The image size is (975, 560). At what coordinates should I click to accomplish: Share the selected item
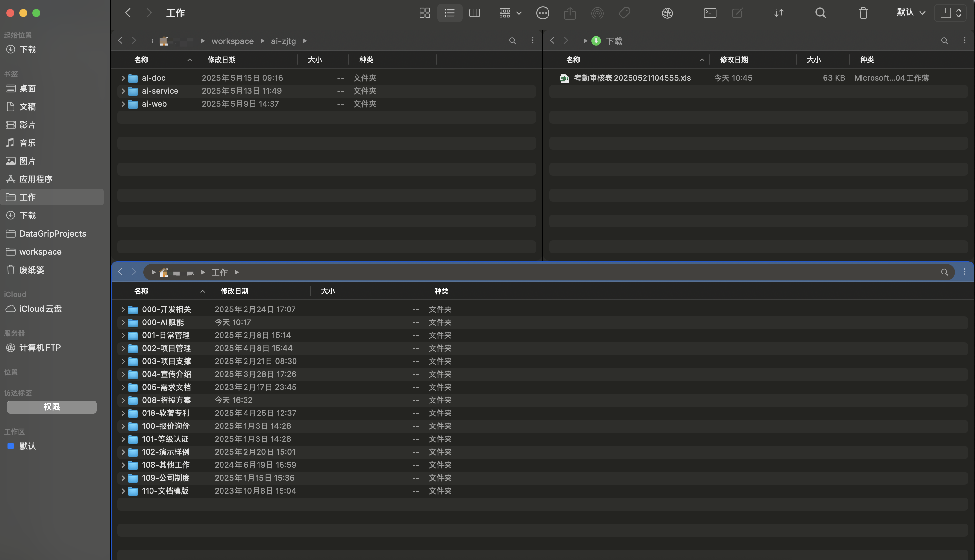[x=570, y=13]
